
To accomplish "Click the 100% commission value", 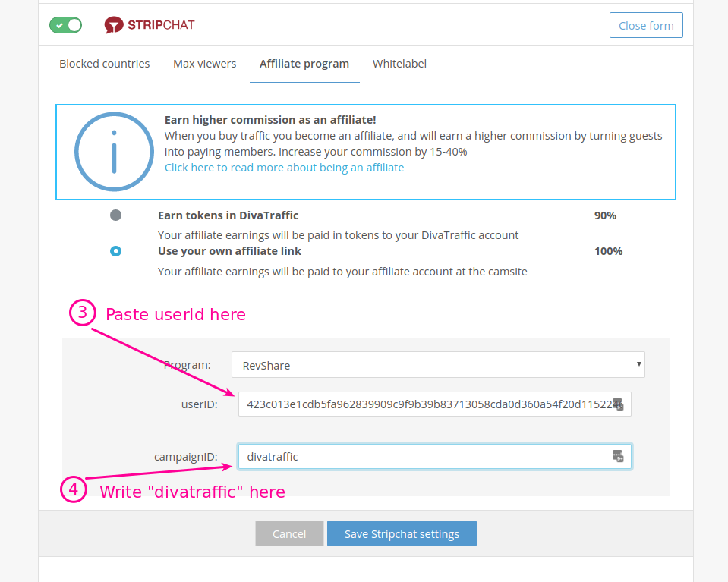I will tap(609, 251).
